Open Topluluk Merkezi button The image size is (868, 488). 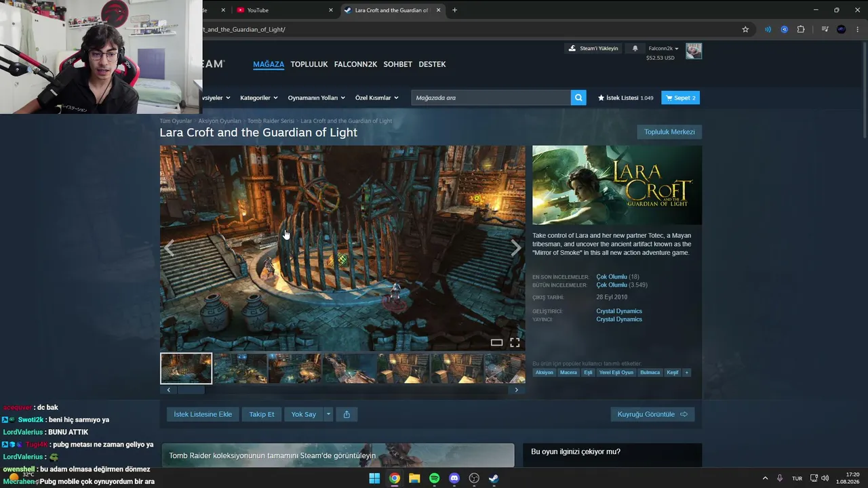tap(669, 132)
